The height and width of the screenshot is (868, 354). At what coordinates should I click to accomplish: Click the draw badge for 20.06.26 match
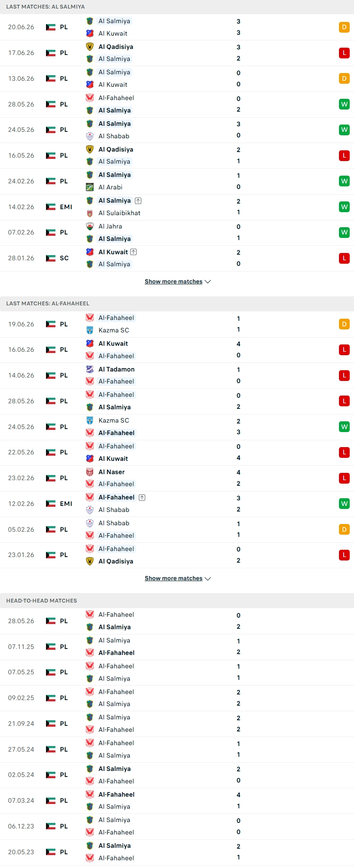344,27
